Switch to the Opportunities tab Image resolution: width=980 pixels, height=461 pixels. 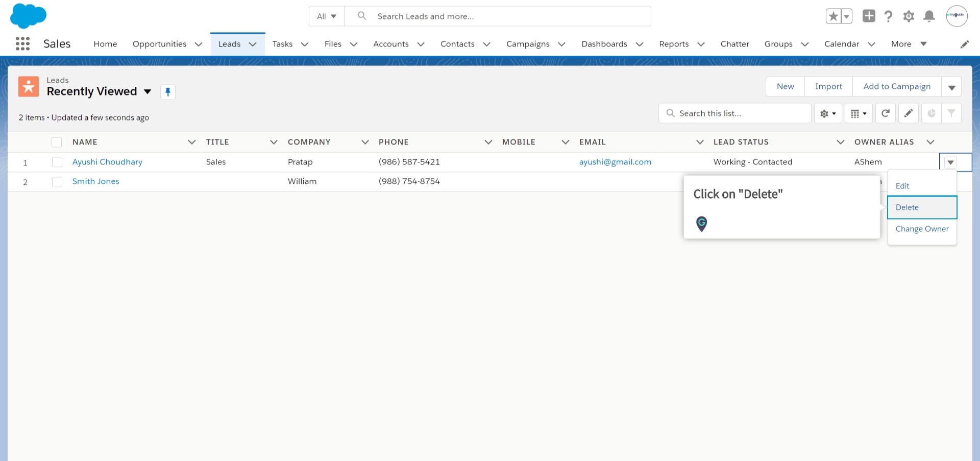point(159,44)
